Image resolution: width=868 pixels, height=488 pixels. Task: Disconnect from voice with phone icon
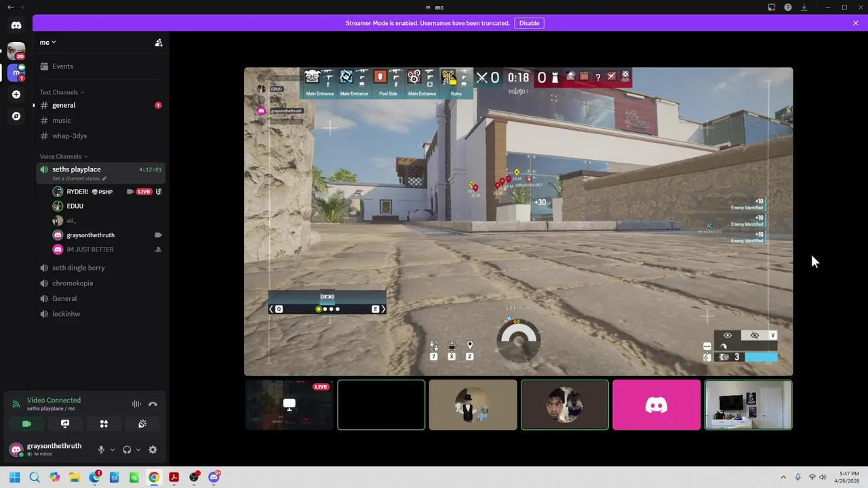pos(153,404)
